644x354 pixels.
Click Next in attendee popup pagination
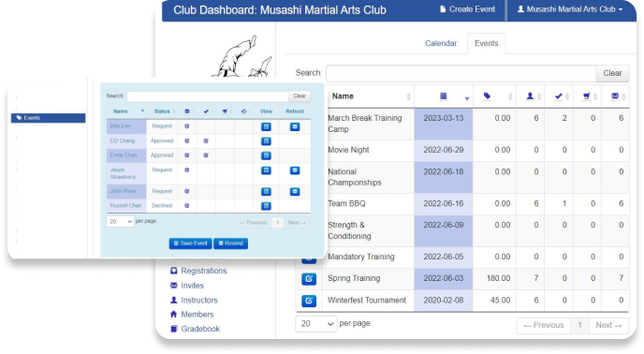click(x=297, y=223)
